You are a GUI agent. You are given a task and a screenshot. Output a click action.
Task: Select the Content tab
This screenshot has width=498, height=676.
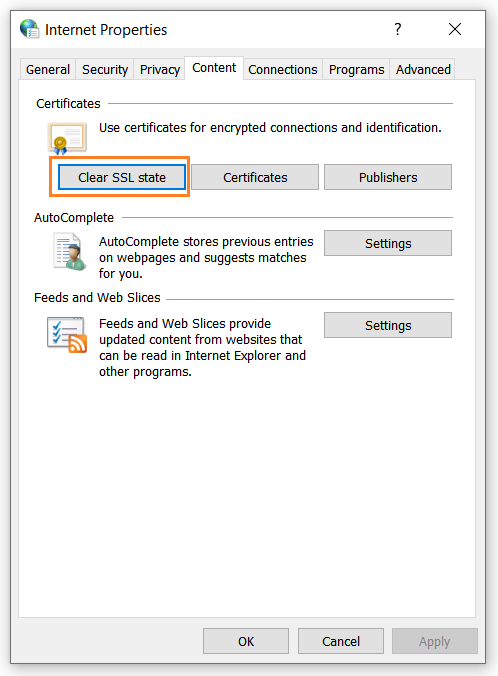(x=214, y=68)
